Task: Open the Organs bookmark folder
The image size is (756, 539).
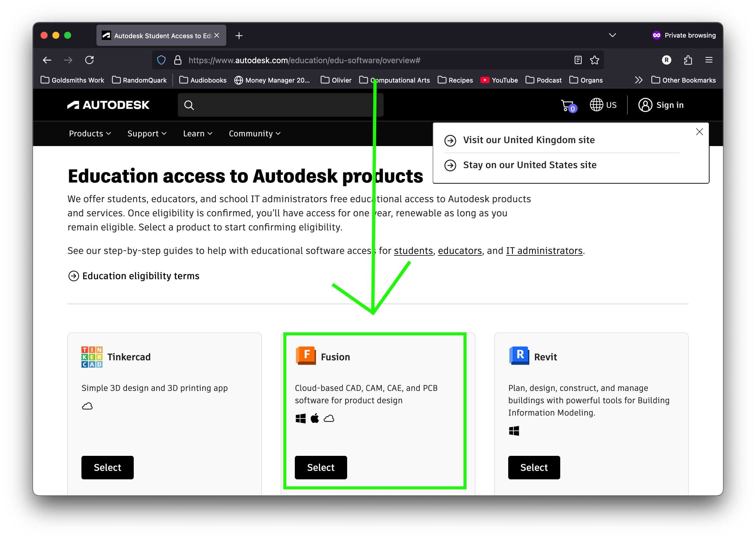Action: [586, 80]
